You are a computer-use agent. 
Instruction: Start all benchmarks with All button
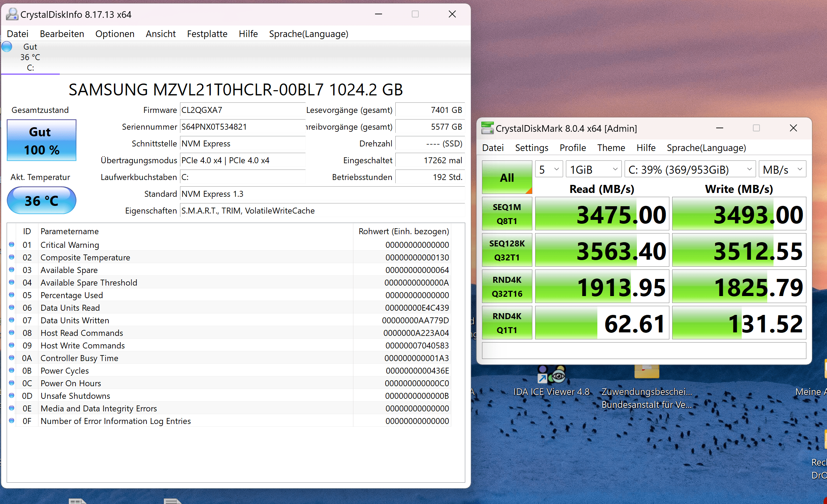(x=507, y=177)
